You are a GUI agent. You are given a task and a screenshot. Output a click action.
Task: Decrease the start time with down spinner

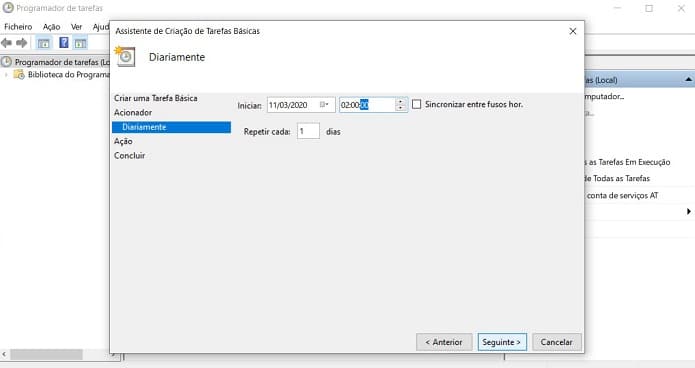click(400, 108)
